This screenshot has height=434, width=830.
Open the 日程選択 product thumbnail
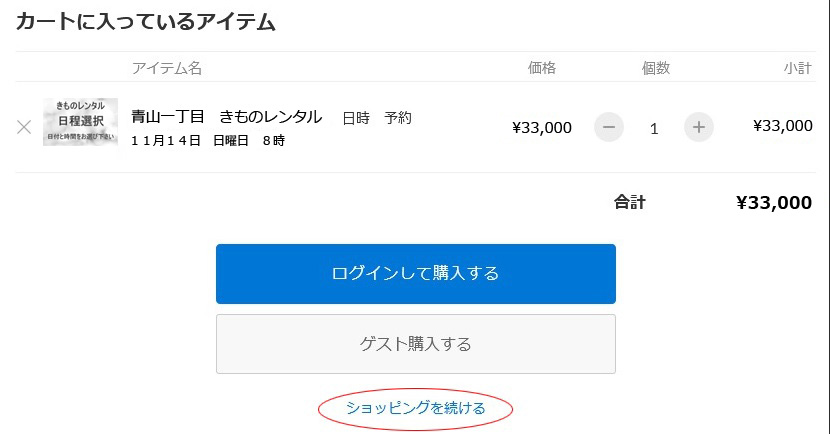[80, 122]
